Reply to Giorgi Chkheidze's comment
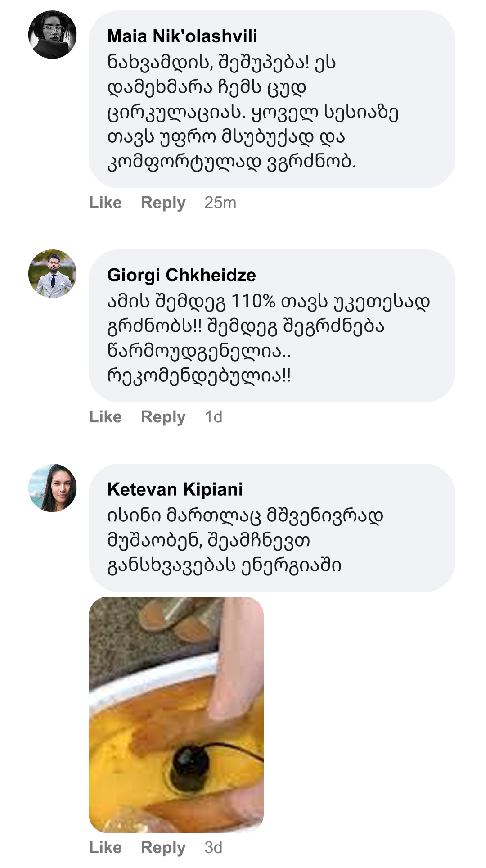 coord(163,417)
